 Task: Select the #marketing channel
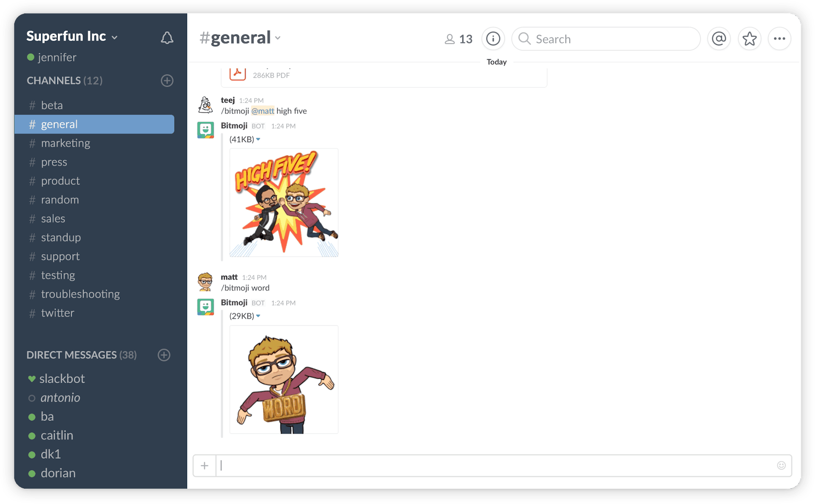[65, 143]
